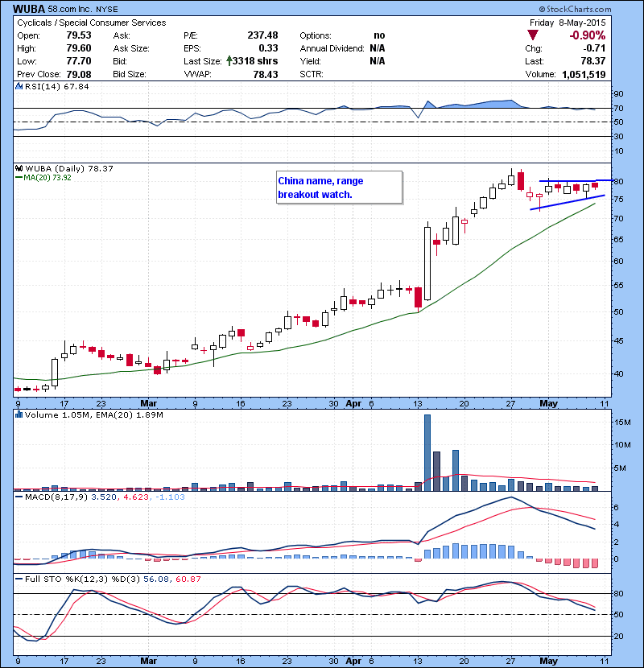Click the 'May' label on price chart axis

[x=548, y=403]
